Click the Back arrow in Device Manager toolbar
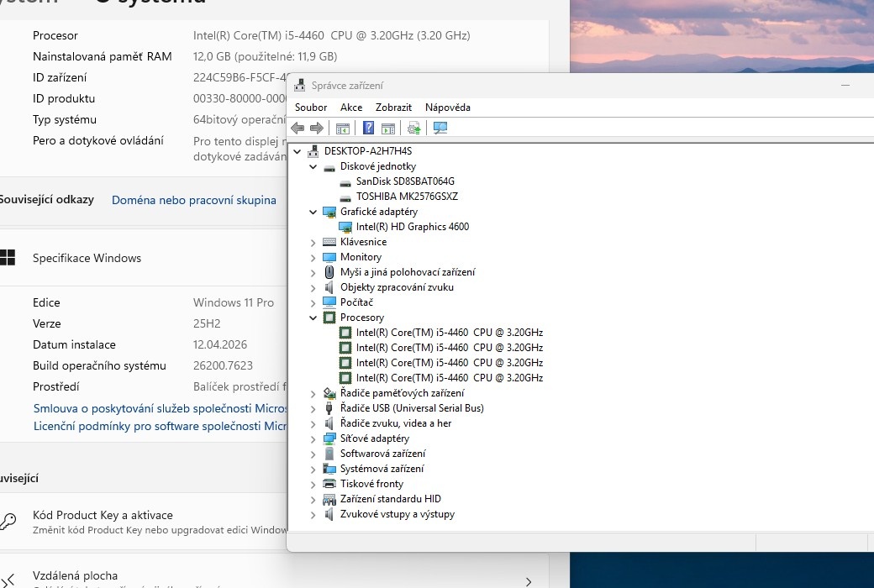The height and width of the screenshot is (588, 874). [x=297, y=128]
